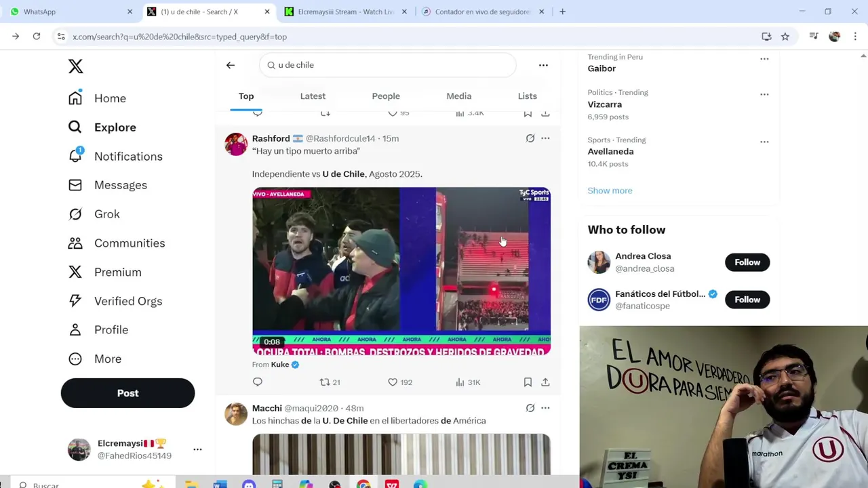Open Chrome profile avatar
This screenshot has width=868, height=488.
pos(835,37)
